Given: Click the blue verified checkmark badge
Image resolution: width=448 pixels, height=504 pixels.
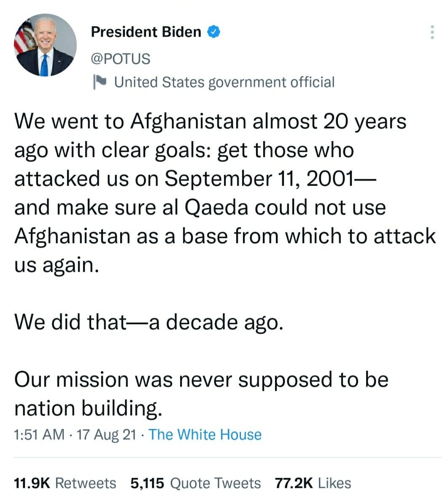Looking at the screenshot, I should 214,32.
